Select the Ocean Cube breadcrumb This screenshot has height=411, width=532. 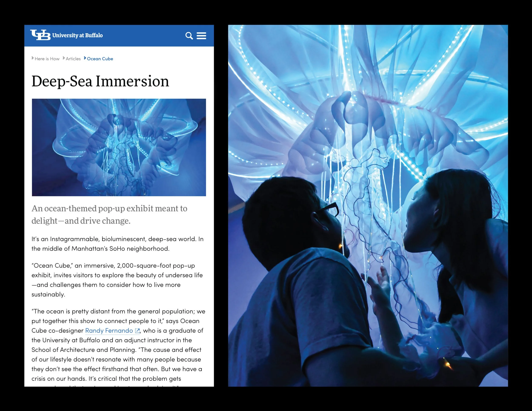pyautogui.click(x=100, y=59)
